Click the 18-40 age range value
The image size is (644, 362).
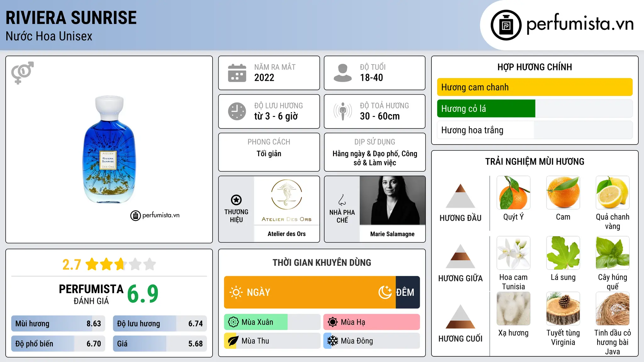[x=371, y=78]
